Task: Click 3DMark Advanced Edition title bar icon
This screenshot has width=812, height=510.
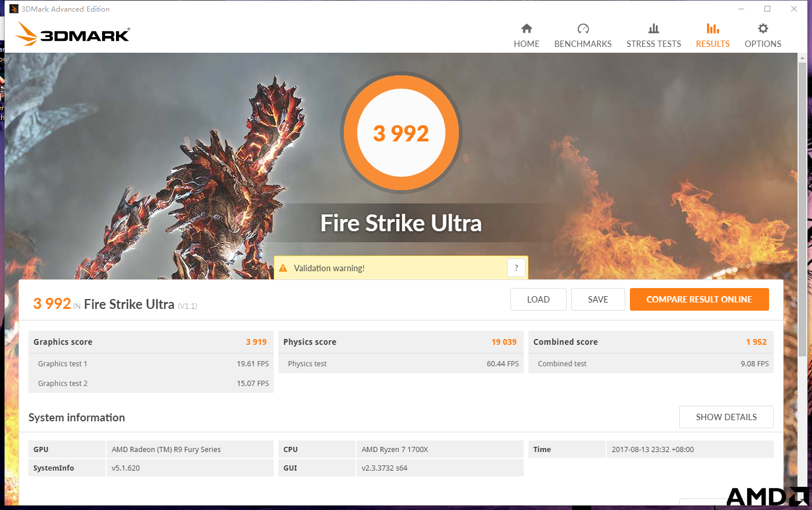Action: [14, 9]
